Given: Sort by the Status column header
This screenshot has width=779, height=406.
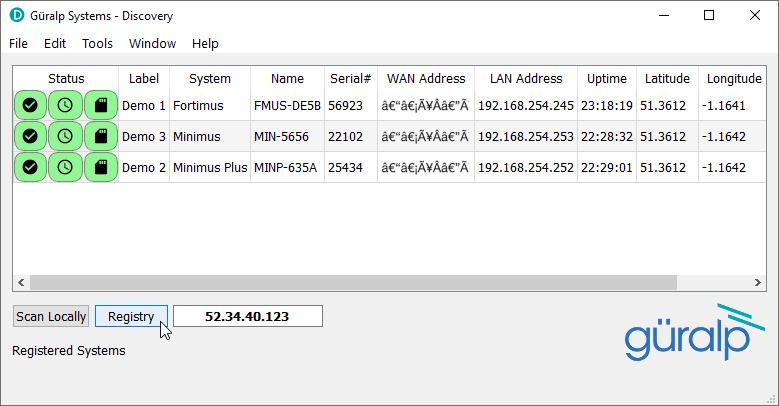Looking at the screenshot, I should pyautogui.click(x=66, y=79).
